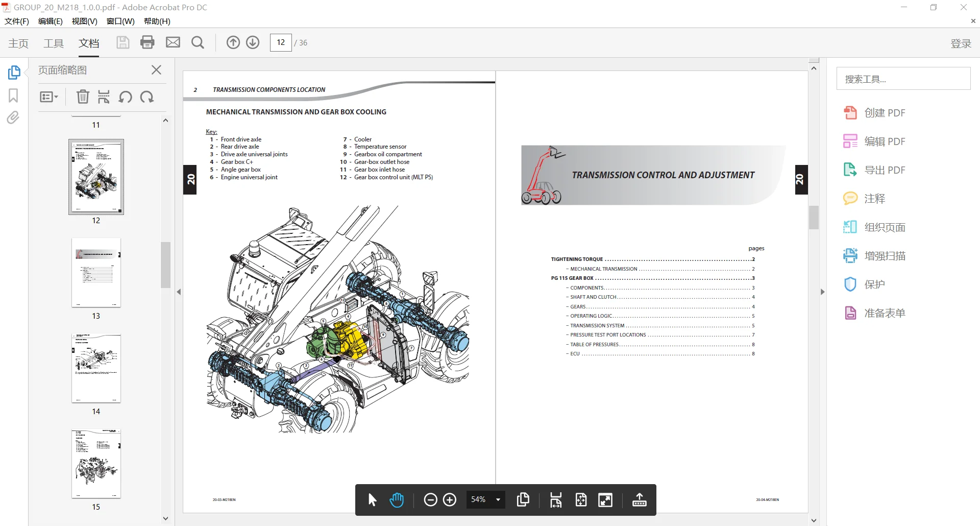Go to next page arrow
This screenshot has height=526, width=980.
coord(253,42)
